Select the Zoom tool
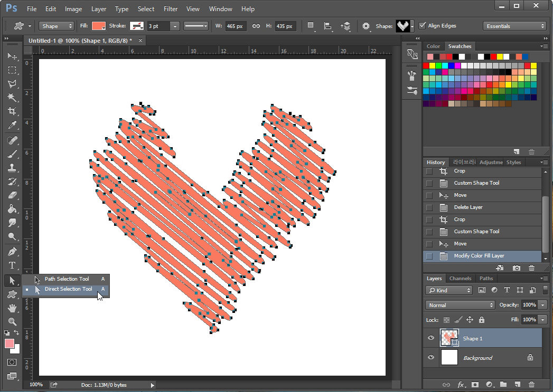Screen dimensions: 553x392 pos(12,321)
